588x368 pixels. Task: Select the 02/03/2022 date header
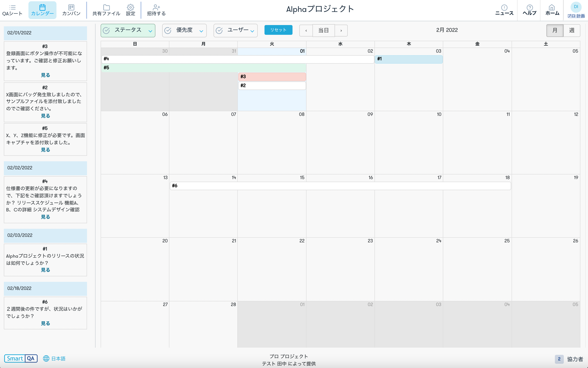click(45, 235)
